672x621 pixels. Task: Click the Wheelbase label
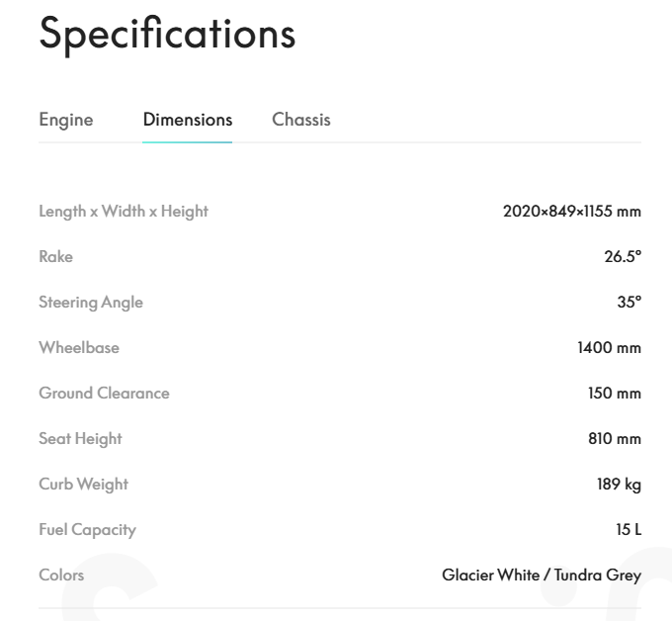79,347
